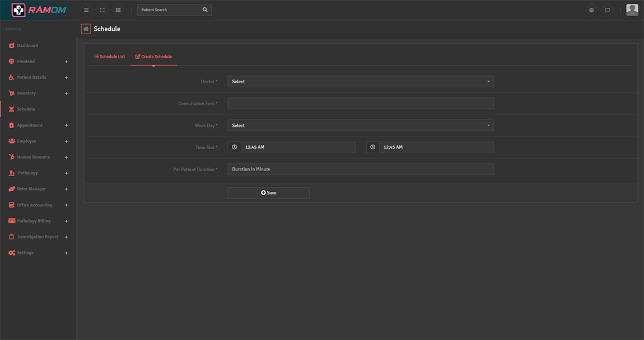Switch to the Schedule List tab
This screenshot has height=340, width=644.
coord(110,57)
